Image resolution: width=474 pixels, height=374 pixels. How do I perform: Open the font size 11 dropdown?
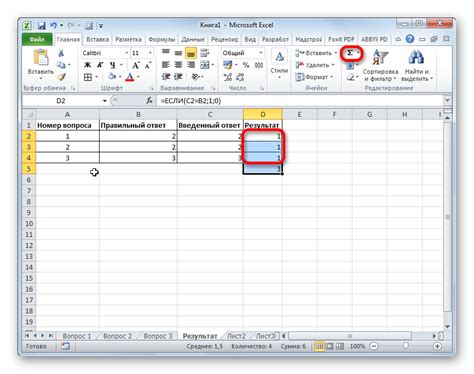(150, 53)
